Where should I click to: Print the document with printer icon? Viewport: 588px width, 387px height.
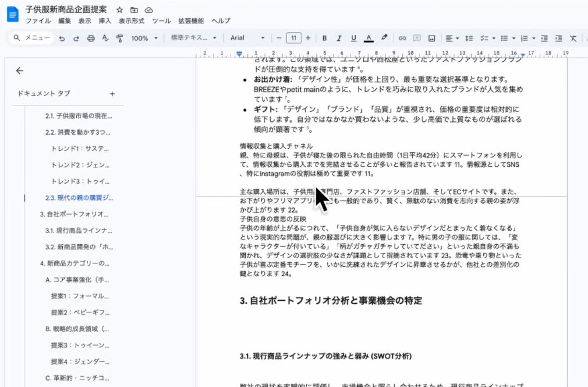(x=91, y=38)
